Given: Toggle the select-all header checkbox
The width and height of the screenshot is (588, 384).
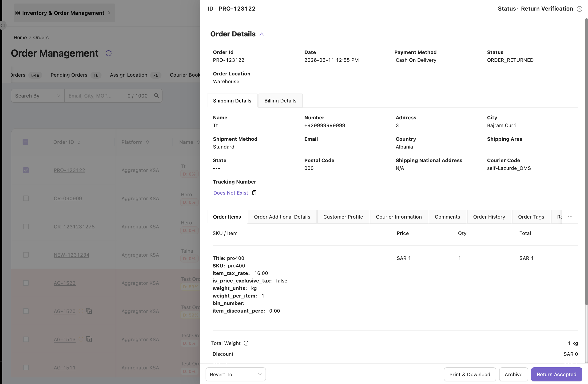Looking at the screenshot, I should pos(25,142).
